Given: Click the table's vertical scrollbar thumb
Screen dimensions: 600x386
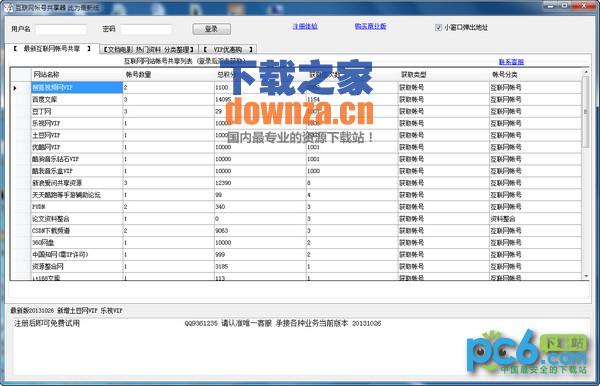Looking at the screenshot, I should 585,111.
